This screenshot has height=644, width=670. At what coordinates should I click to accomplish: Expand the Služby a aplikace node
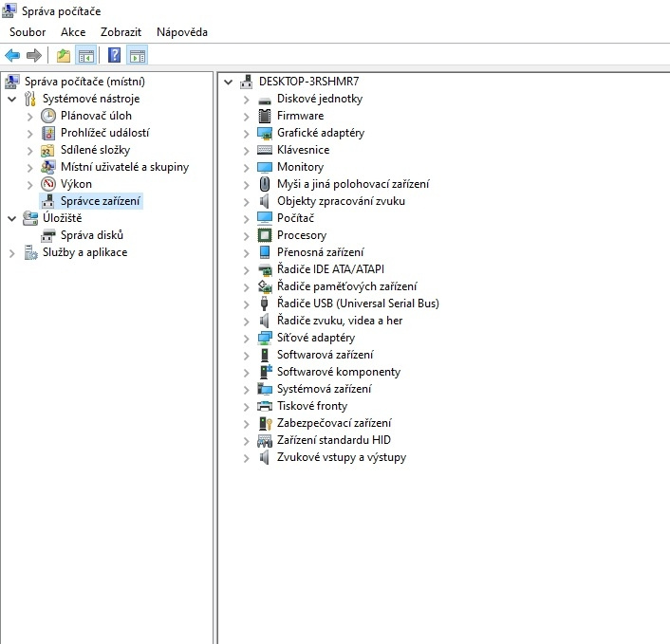(11, 252)
